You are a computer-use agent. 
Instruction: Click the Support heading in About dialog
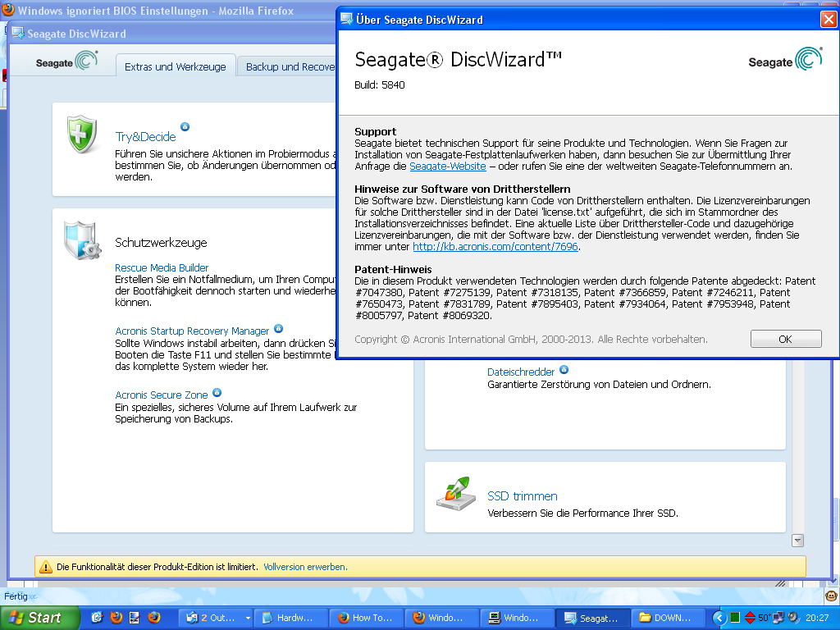pos(375,131)
